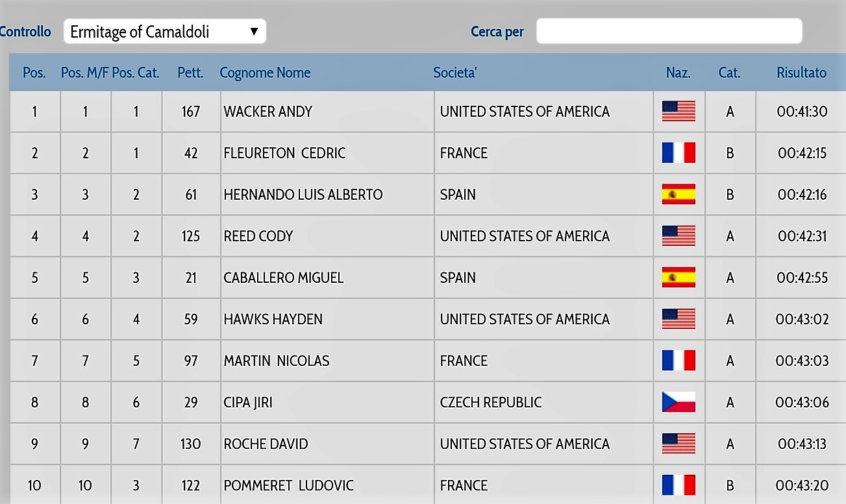Viewport: 846px width, 504px height.
Task: Sort by the Cognome Nome column header
Action: coord(265,73)
